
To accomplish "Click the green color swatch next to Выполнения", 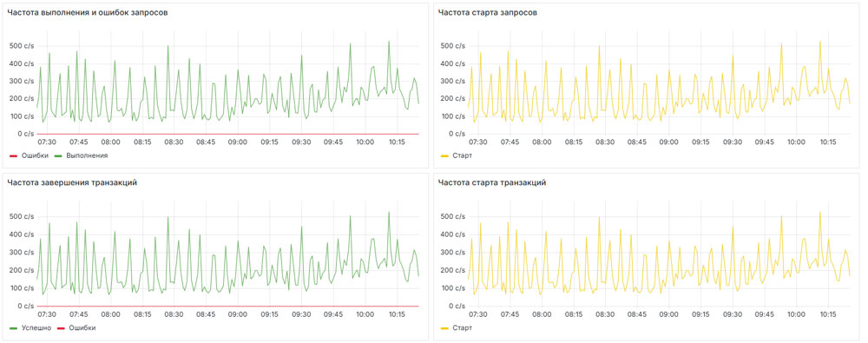I will coord(59,156).
